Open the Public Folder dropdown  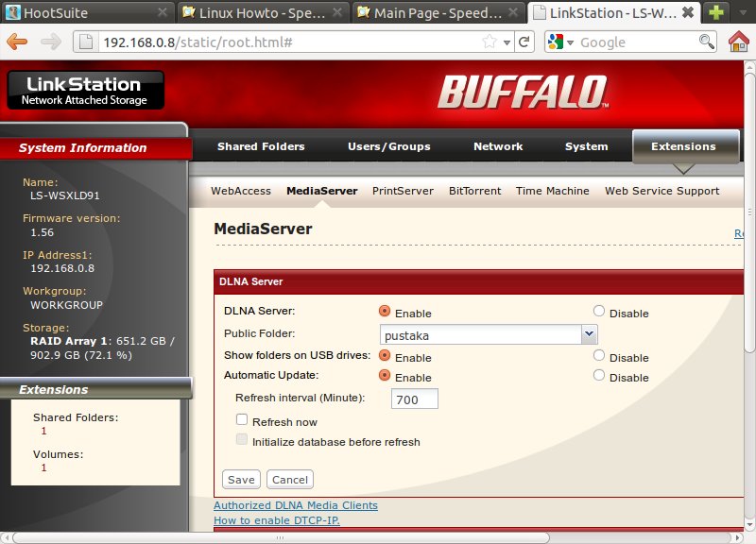[589, 334]
